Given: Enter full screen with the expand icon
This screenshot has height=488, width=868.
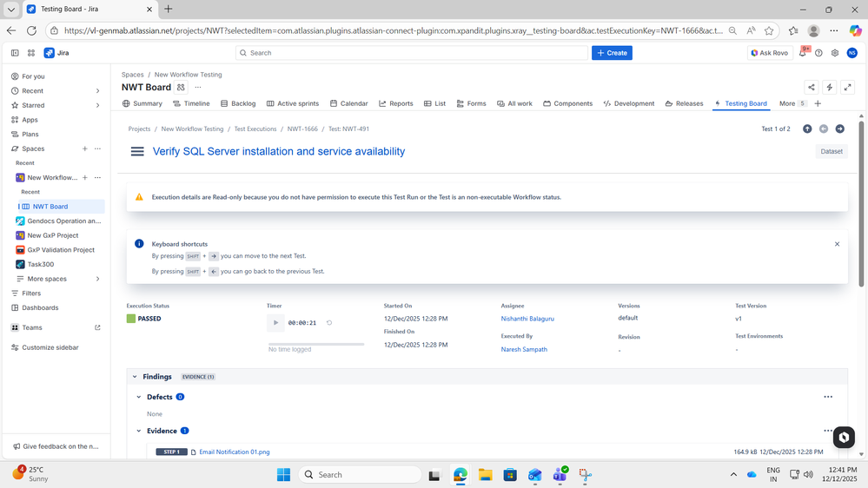Looking at the screenshot, I should click(x=847, y=88).
